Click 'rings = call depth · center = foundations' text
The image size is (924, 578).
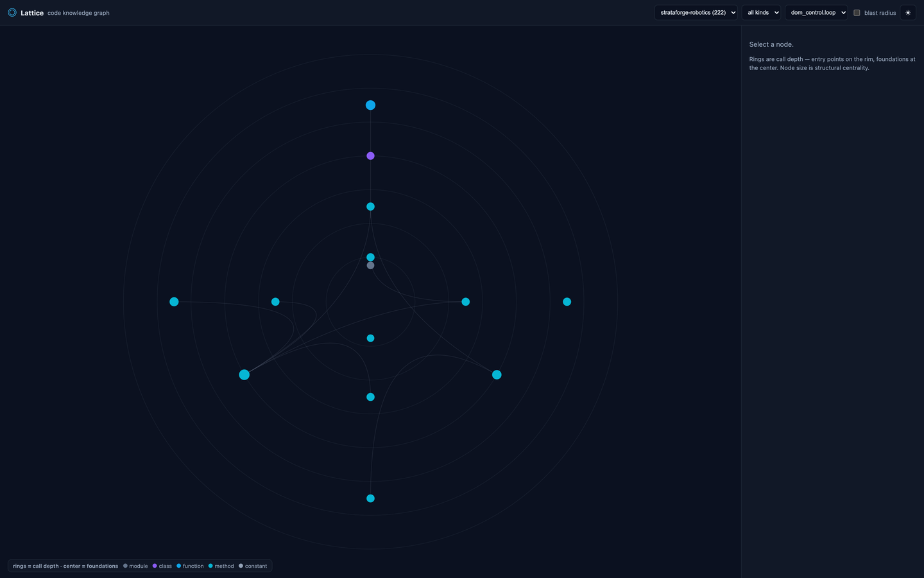[65, 566]
